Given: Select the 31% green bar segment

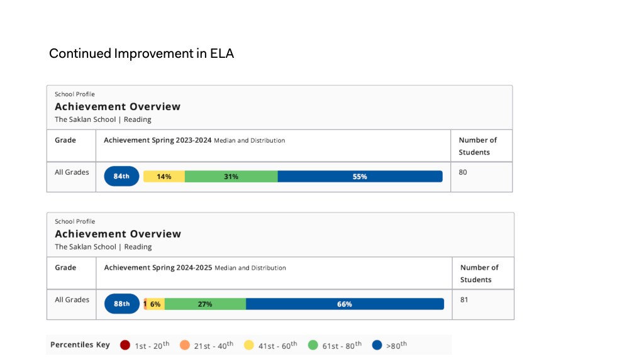Looking at the screenshot, I should click(231, 177).
